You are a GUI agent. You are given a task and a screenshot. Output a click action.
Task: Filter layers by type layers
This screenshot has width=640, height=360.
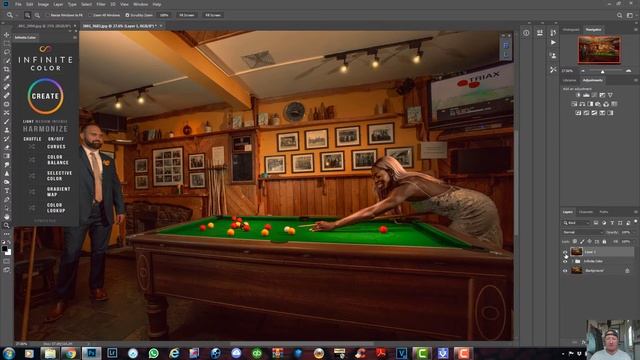(612, 223)
